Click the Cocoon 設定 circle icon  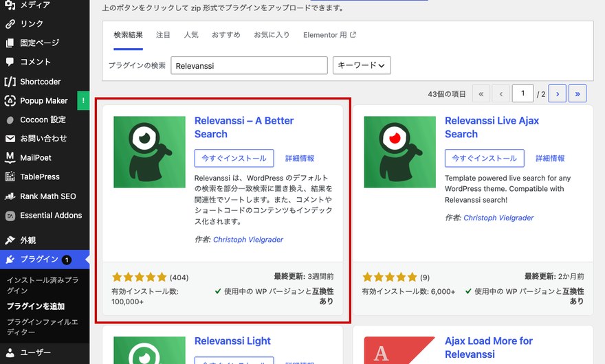(10, 120)
